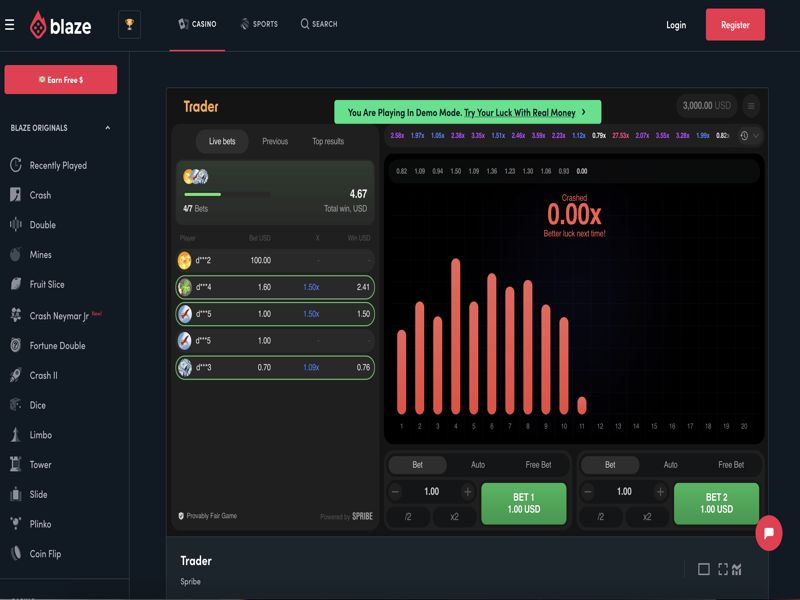Open the Crash Neymar Jr game
The image size is (800, 600).
point(56,316)
